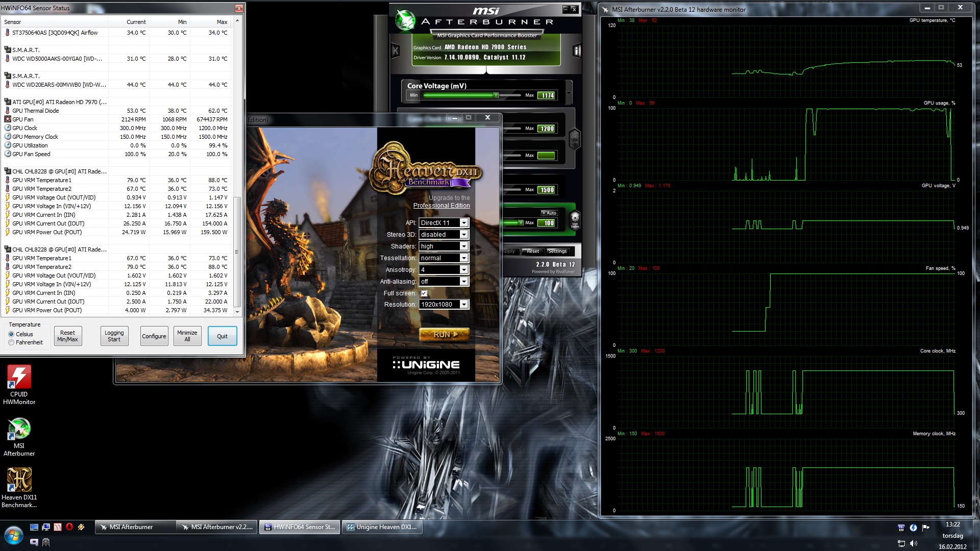This screenshot has height=551, width=980.
Task: Open the CPUID HWMonitor desktop shortcut
Action: tap(19, 385)
